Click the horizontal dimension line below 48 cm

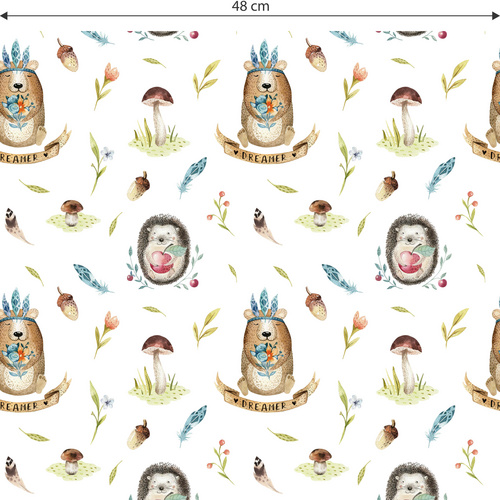coord(250,16)
